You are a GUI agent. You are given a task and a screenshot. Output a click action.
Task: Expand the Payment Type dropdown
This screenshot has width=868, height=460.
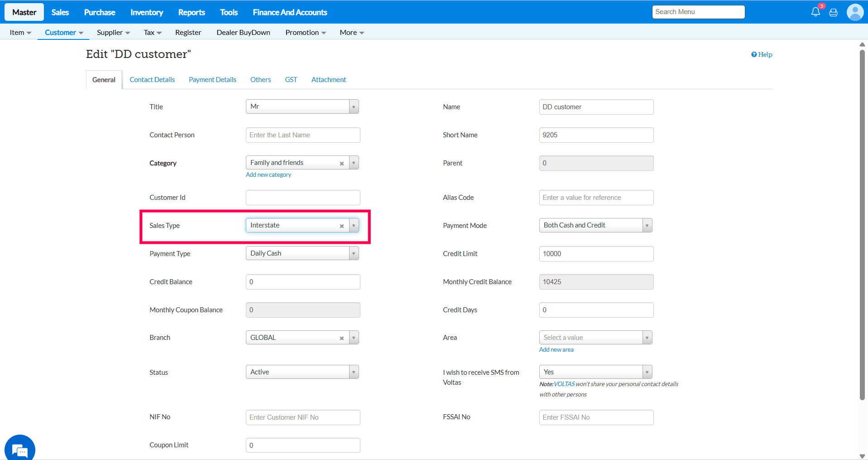coord(354,253)
